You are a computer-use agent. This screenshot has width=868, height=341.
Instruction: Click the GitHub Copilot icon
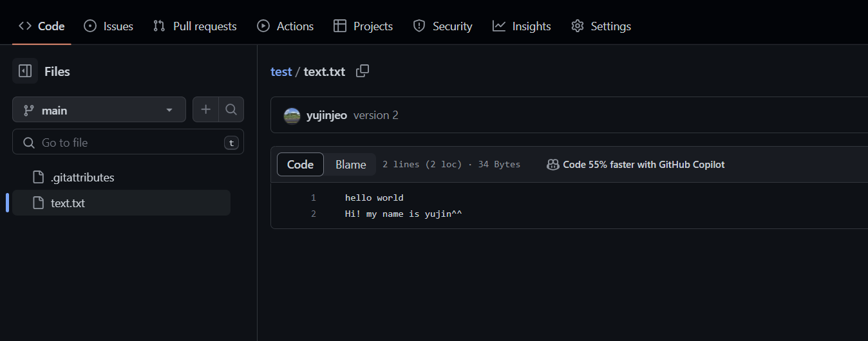[552, 165]
